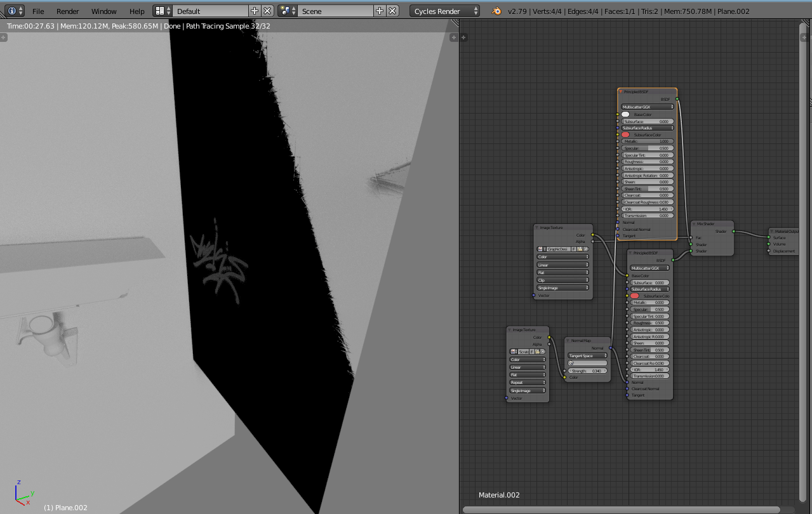Adjust Specular 0.500 slider in selected Principled BSDF
This screenshot has width=812, height=514.
[647, 148]
